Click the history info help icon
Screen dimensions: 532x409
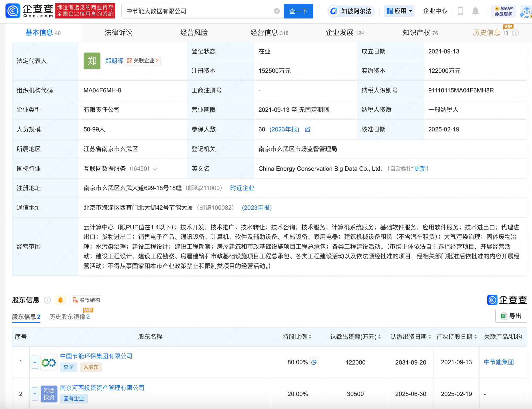515,33
